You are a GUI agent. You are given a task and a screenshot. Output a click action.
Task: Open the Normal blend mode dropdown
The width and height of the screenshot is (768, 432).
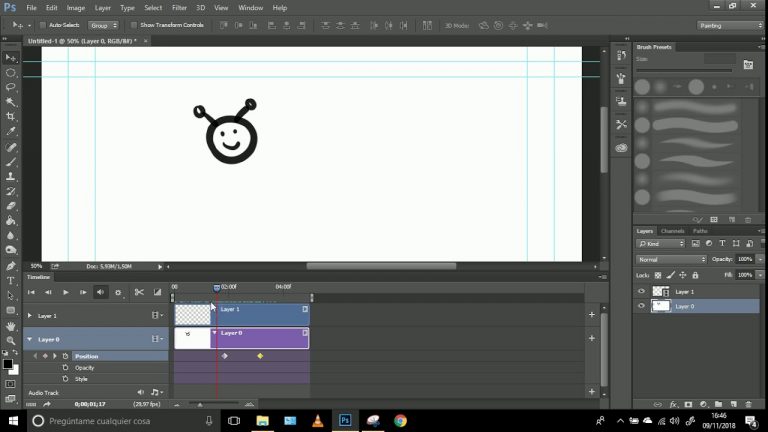pyautogui.click(x=671, y=259)
